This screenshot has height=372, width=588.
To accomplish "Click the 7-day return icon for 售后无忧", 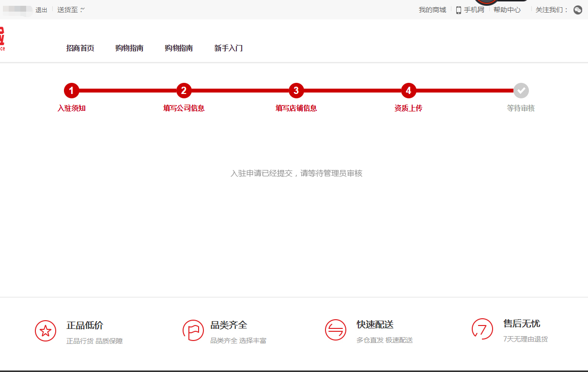I will (x=481, y=329).
